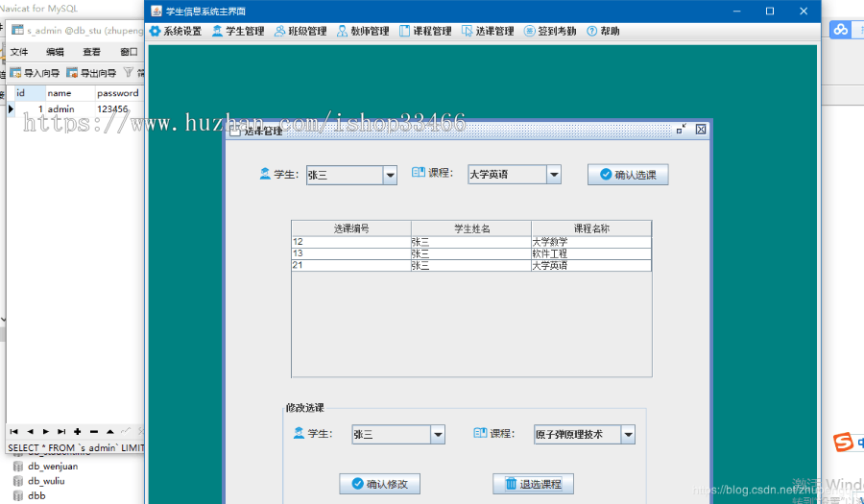Open the 系统设置 menu

pos(176,31)
